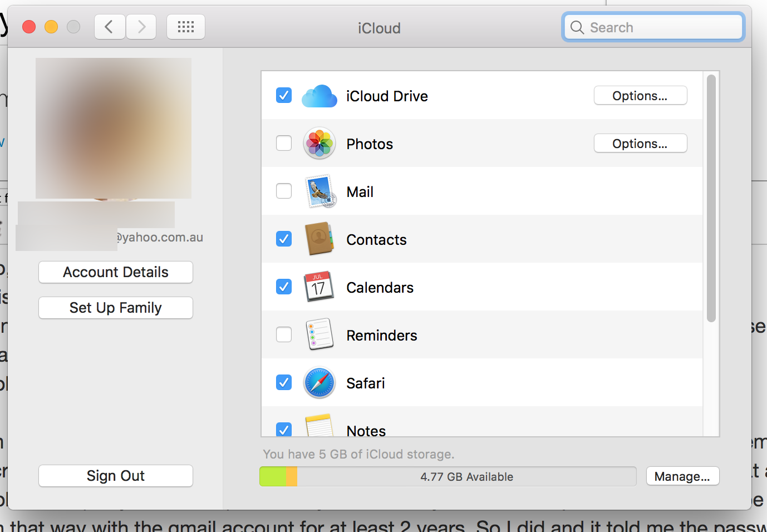This screenshot has width=767, height=532.
Task: Close the iCloud window with red button
Action: [29, 27]
